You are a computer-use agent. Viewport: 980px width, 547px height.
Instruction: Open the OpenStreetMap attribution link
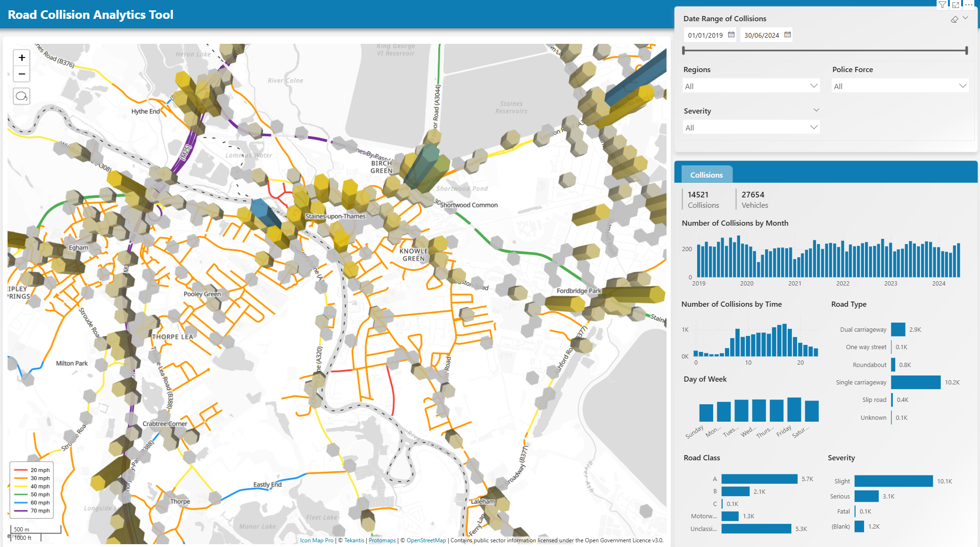(426, 540)
